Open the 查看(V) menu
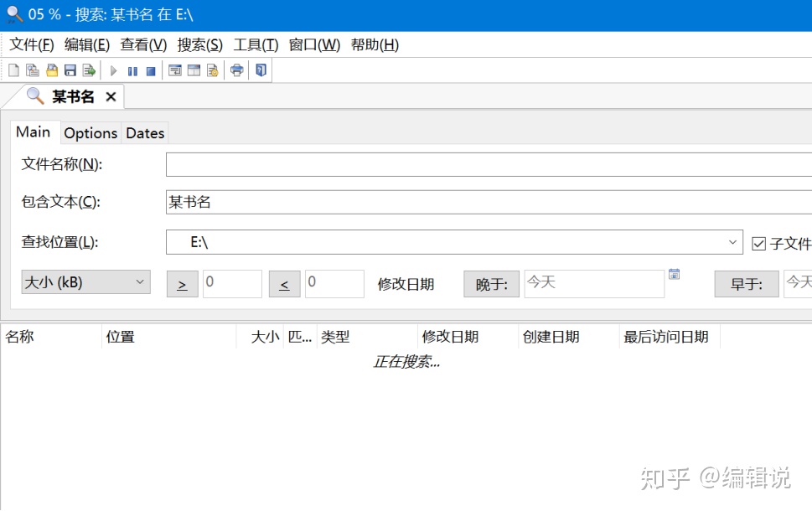 pos(143,45)
